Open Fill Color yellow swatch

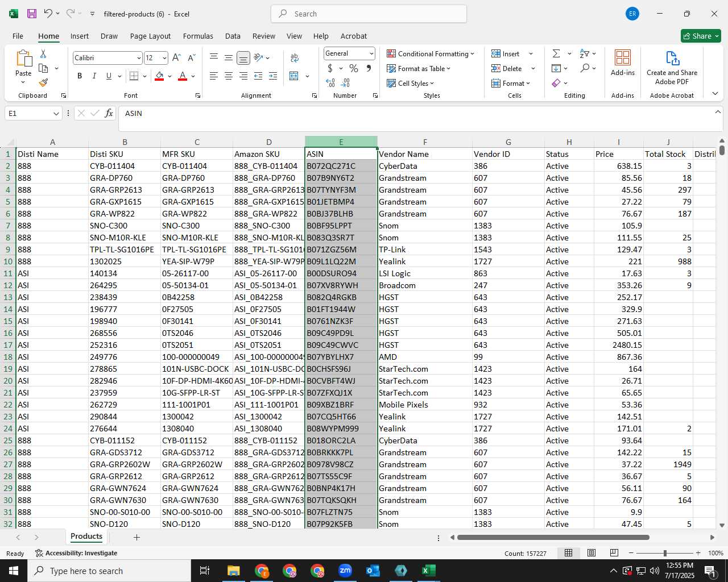[x=160, y=76]
